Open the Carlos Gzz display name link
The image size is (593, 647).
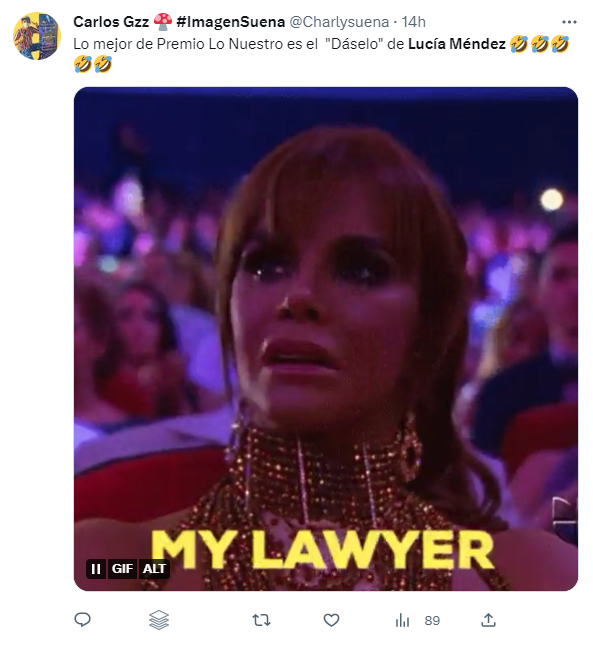coord(111,22)
